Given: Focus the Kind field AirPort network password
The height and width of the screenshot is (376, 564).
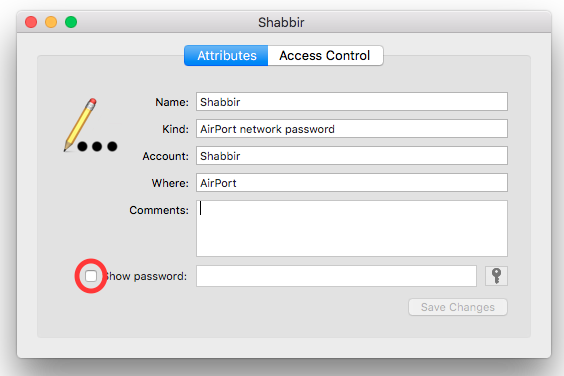Looking at the screenshot, I should [x=352, y=129].
